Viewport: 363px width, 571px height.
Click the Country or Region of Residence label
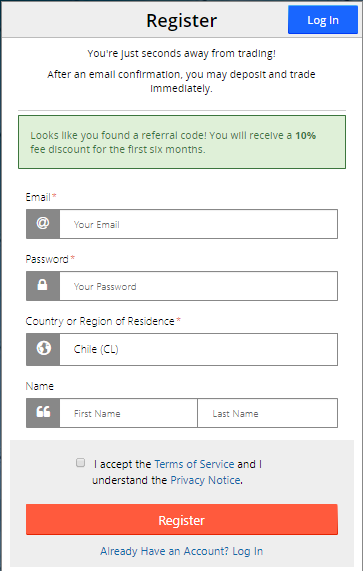[100, 321]
